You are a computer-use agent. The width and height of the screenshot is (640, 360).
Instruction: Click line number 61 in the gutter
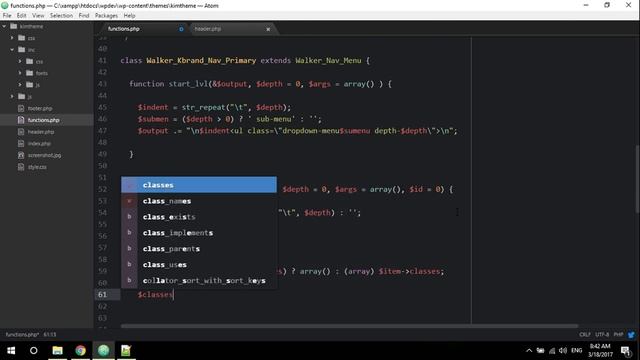tap(102, 294)
